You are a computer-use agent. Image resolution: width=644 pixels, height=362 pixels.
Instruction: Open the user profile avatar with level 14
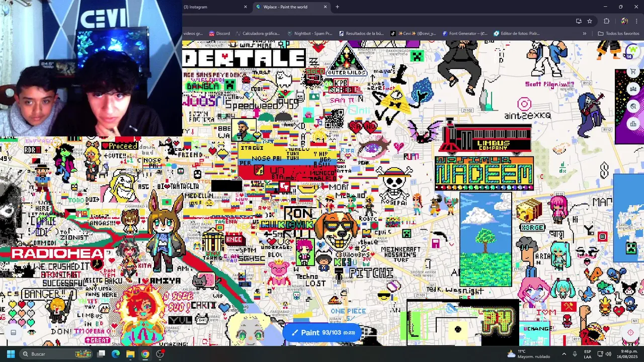[x=632, y=51]
